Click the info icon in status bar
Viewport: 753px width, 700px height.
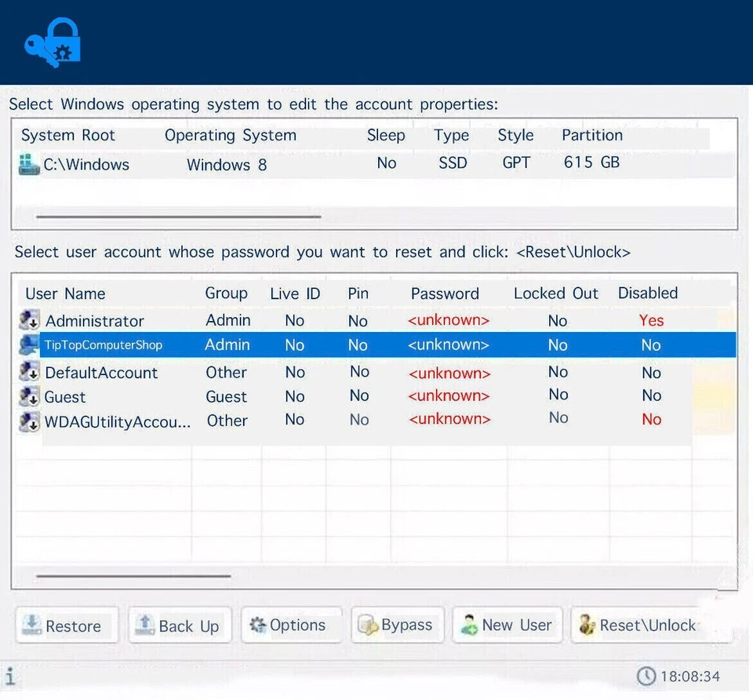pyautogui.click(x=9, y=676)
